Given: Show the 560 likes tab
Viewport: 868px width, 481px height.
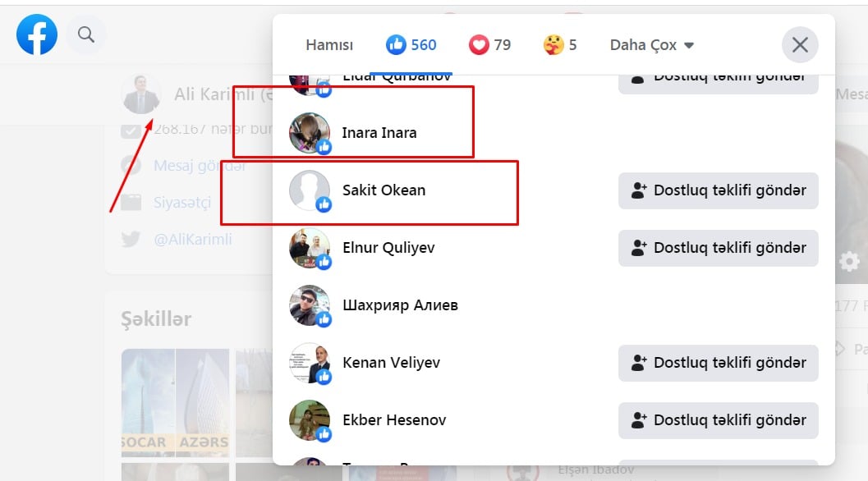Looking at the screenshot, I should [411, 45].
